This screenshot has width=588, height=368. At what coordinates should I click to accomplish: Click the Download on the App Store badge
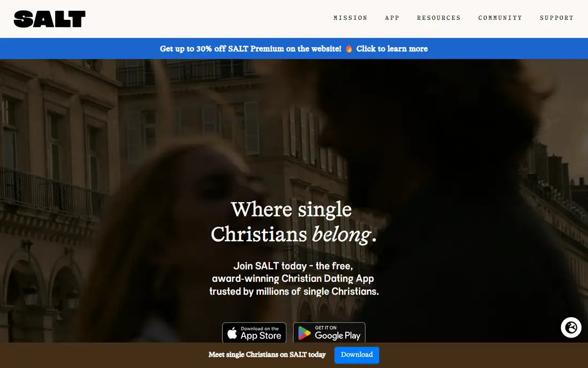[x=254, y=333]
